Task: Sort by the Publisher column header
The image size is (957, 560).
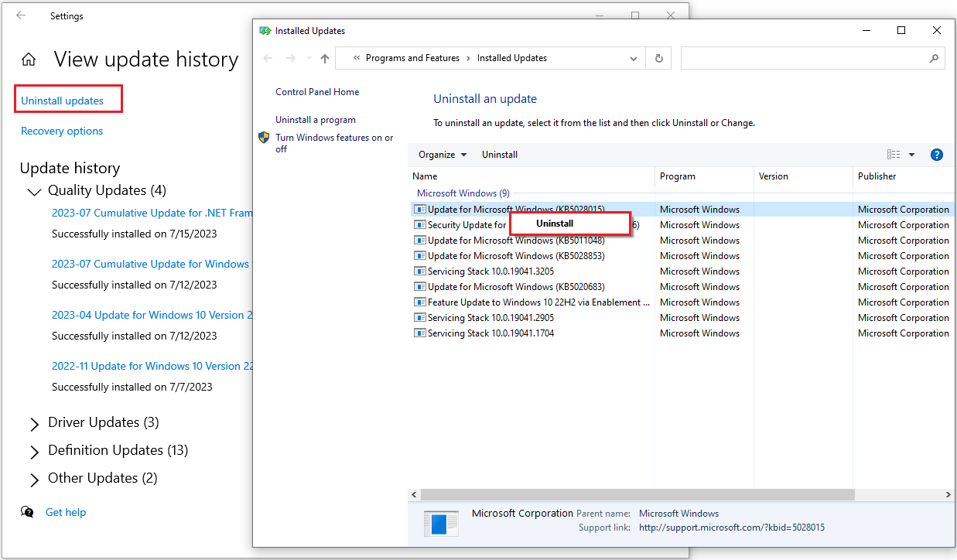Action: tap(904, 176)
